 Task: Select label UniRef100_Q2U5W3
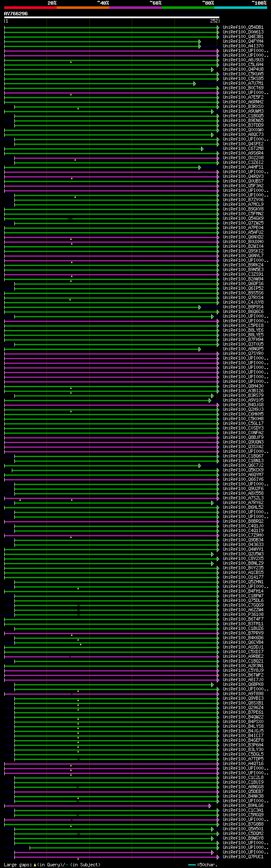point(243,554)
